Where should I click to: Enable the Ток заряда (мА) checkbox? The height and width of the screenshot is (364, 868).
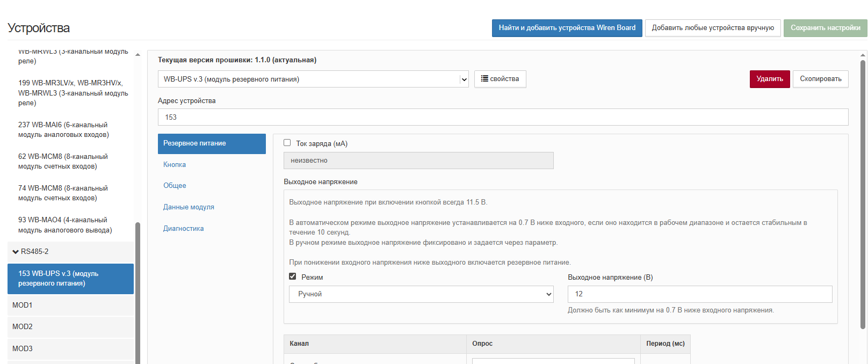point(287,143)
